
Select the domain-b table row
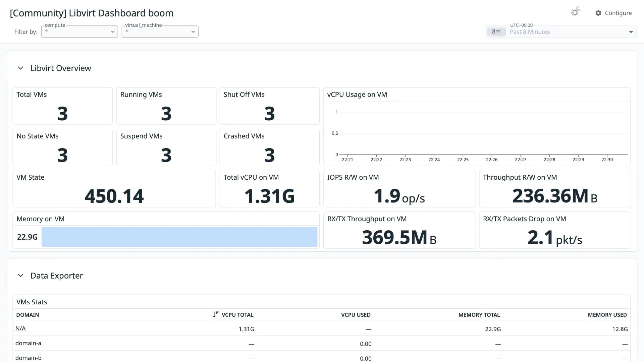click(x=322, y=356)
